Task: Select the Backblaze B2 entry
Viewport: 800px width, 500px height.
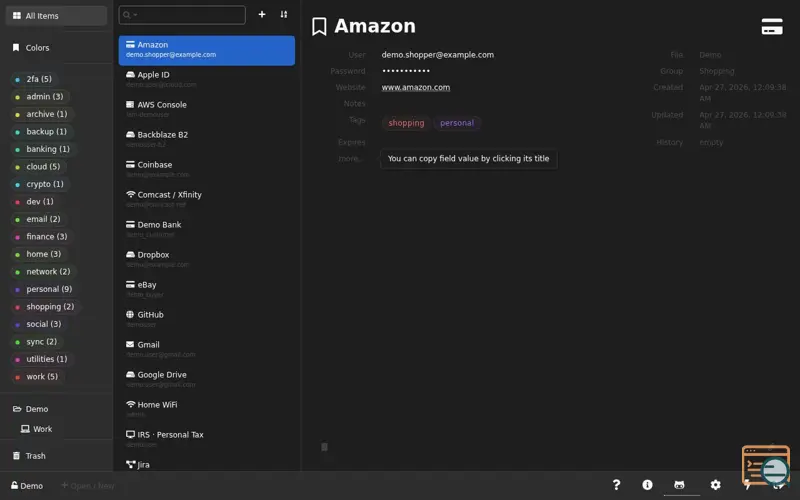Action: pyautogui.click(x=207, y=139)
